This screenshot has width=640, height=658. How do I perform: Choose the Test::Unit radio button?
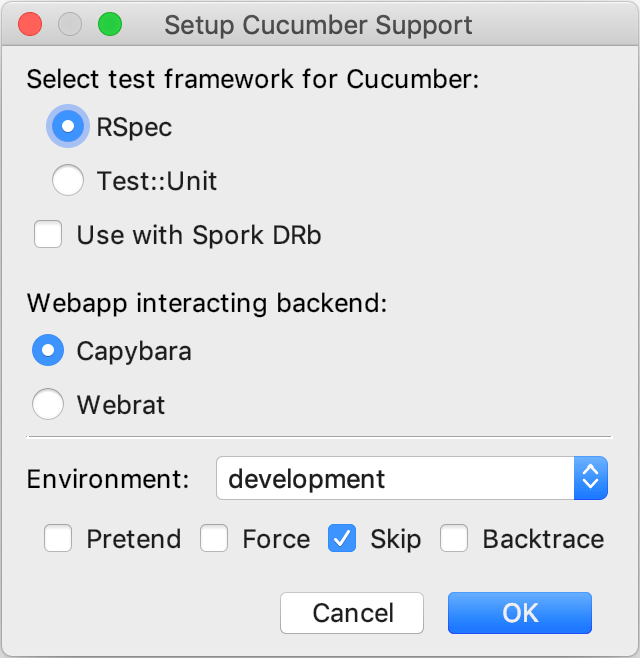pyautogui.click(x=68, y=181)
